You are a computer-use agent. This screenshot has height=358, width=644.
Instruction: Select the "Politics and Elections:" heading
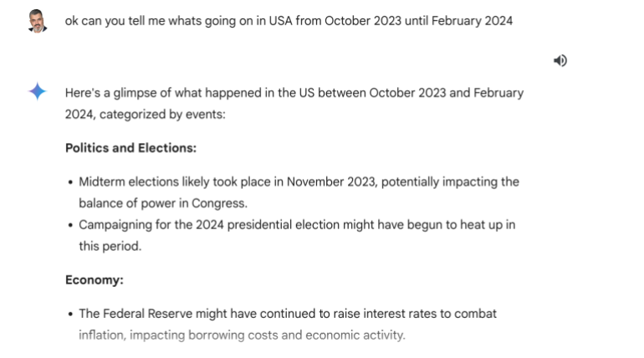point(130,148)
